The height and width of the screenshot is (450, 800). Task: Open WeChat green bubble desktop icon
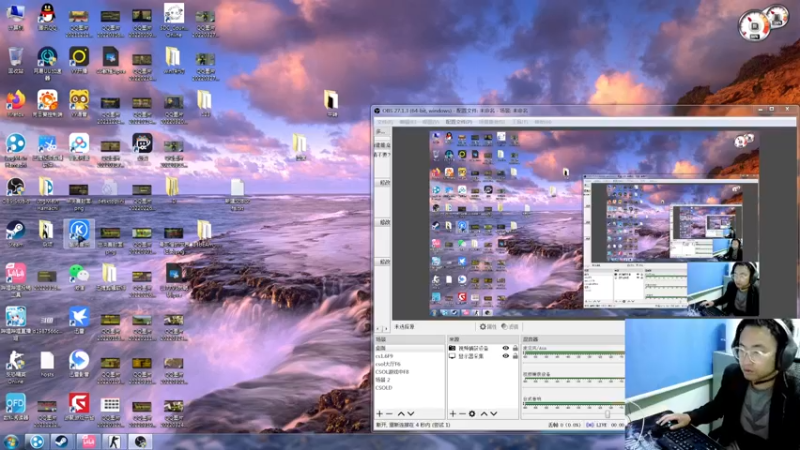point(79,277)
